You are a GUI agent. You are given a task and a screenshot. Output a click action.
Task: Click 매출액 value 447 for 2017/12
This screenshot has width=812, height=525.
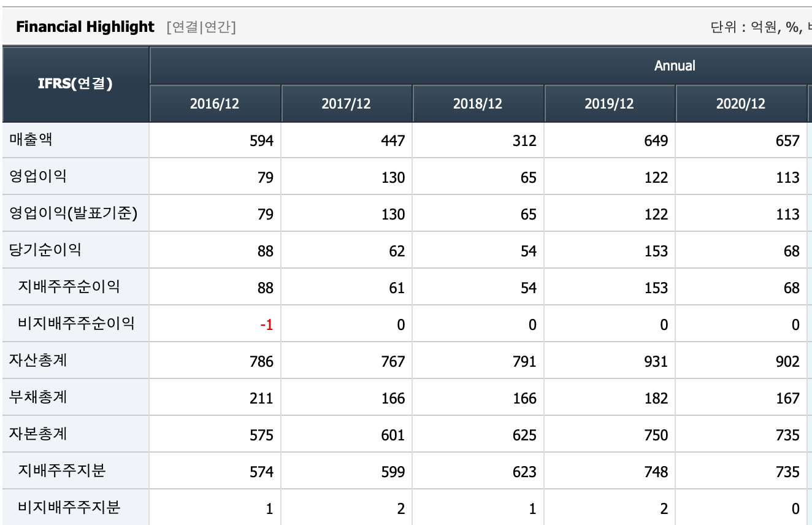(x=393, y=141)
